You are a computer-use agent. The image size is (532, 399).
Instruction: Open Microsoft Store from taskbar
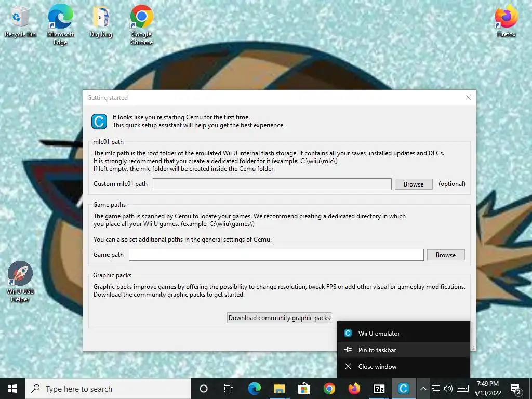click(304, 389)
